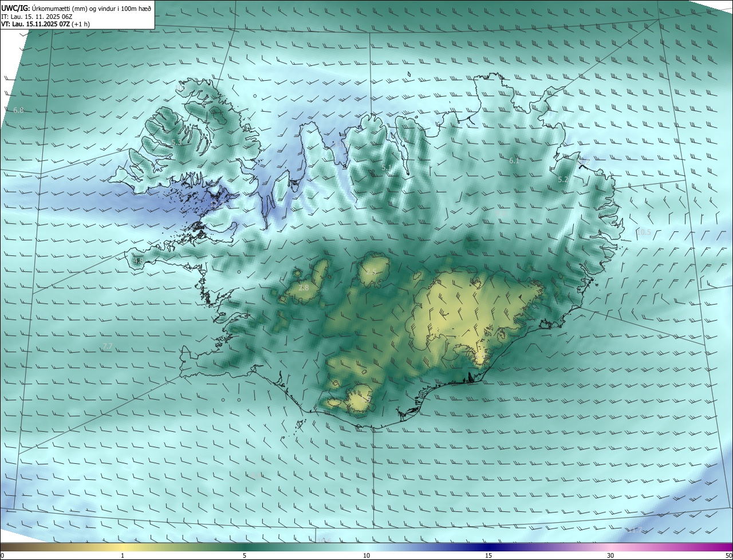Select the 7.7 value label

107,346
